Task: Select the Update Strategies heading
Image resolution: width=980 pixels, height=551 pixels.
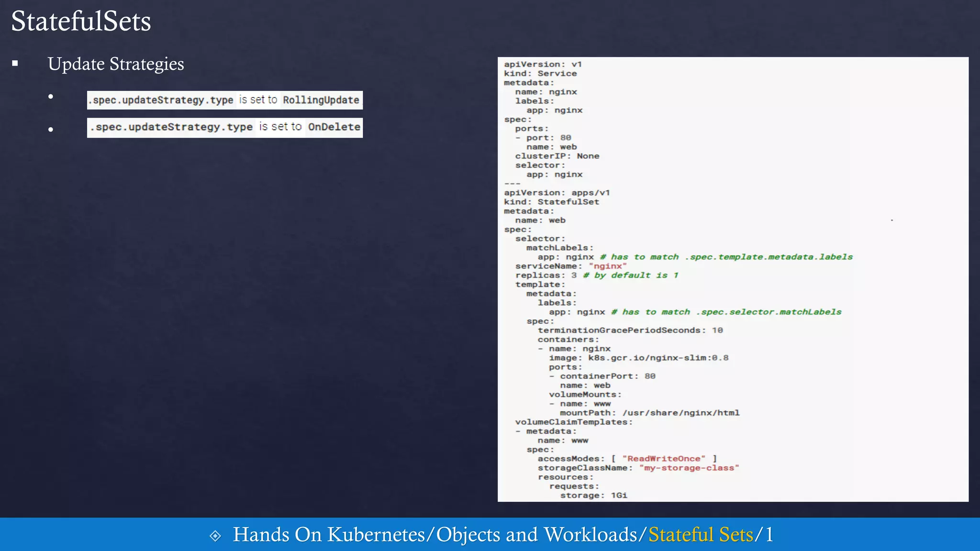Action: click(116, 64)
